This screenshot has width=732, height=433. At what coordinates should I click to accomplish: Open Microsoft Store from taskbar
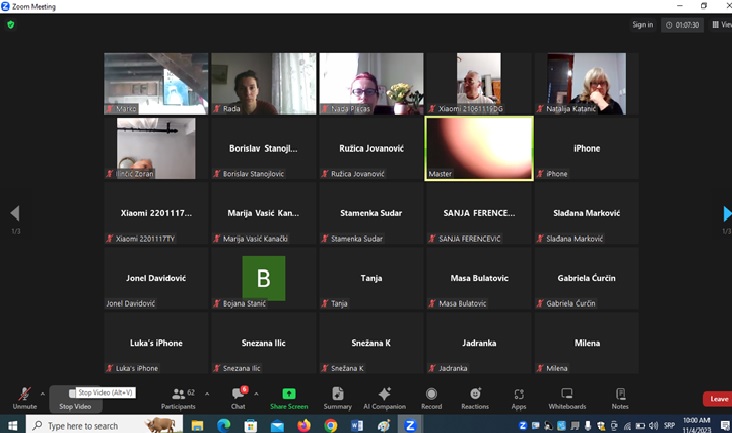(x=251, y=426)
